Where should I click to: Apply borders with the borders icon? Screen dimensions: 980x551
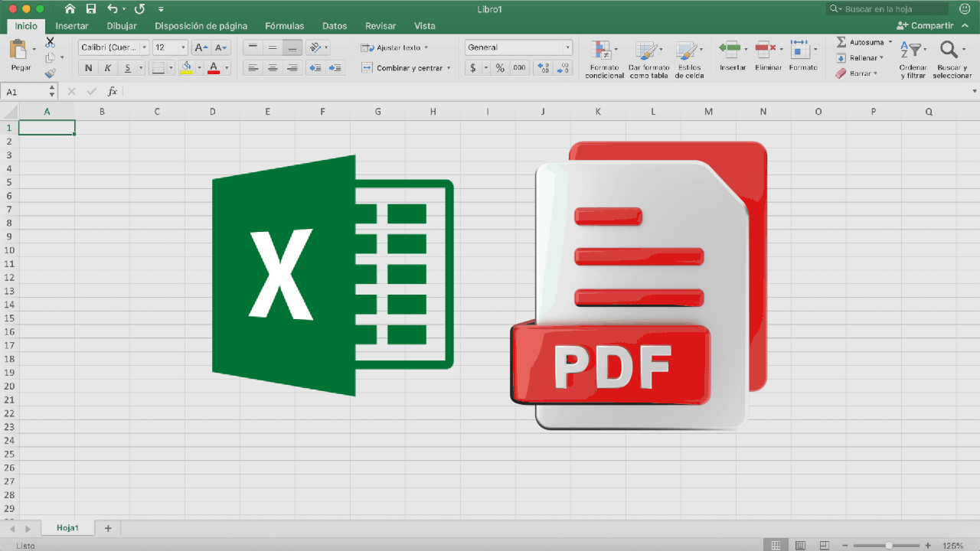[x=158, y=68]
